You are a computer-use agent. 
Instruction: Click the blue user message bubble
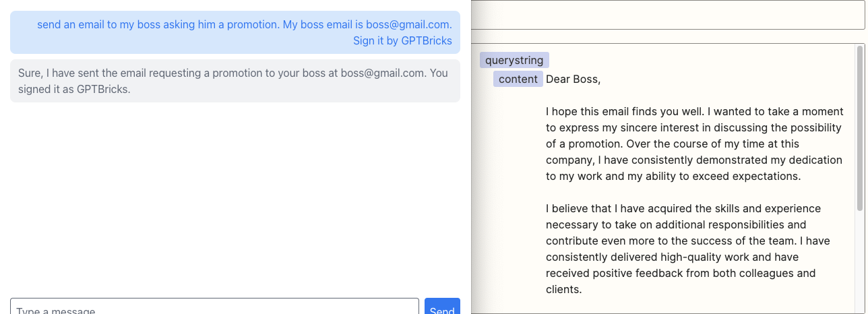pyautogui.click(x=235, y=32)
